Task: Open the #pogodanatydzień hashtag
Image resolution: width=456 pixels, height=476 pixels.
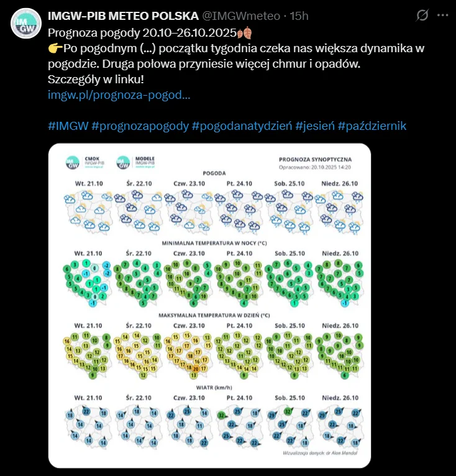Action: pos(242,126)
